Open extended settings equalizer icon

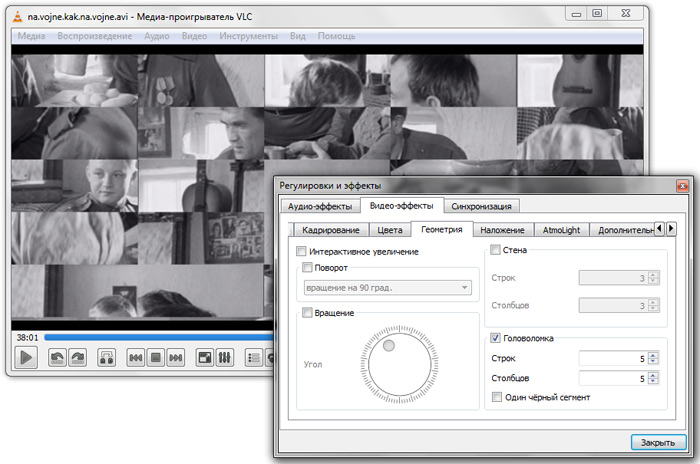pyautogui.click(x=224, y=357)
